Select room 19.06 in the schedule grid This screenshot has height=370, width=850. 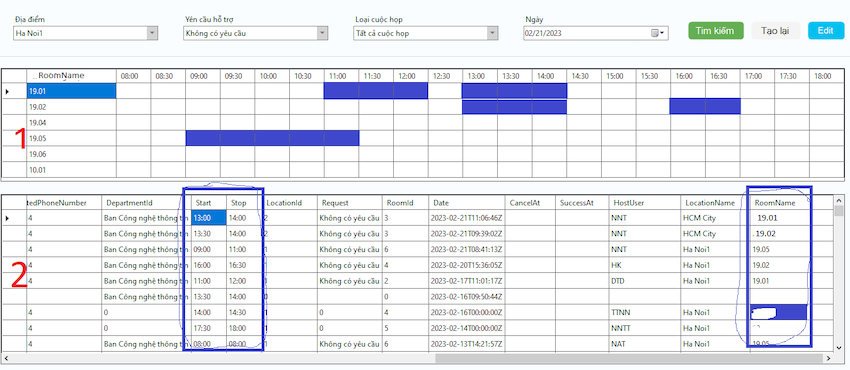point(72,154)
